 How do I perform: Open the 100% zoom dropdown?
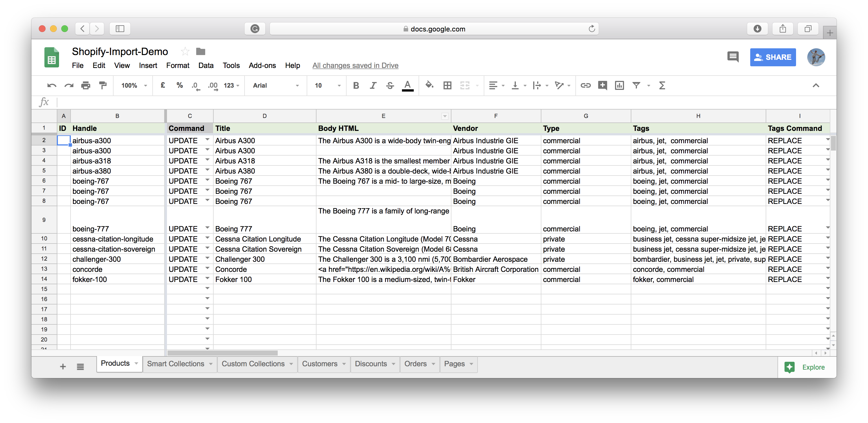coord(134,86)
